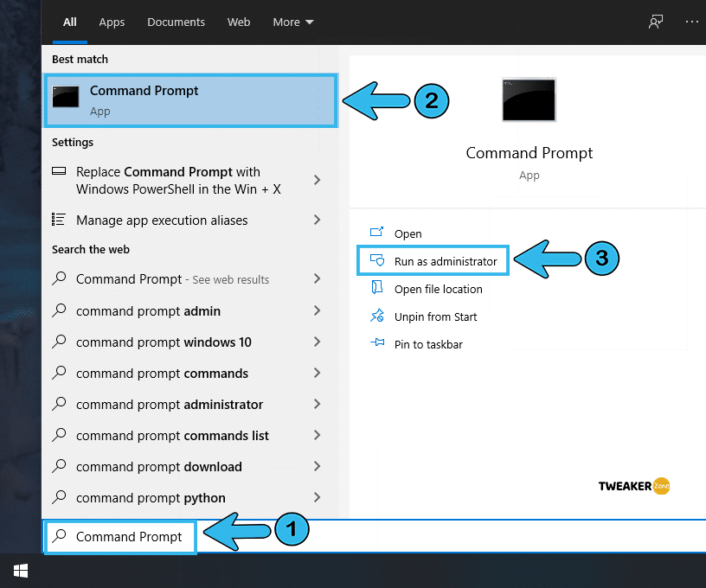Click list icon beside Manage app execution aliases
Screen dimensions: 706x588
(59, 219)
